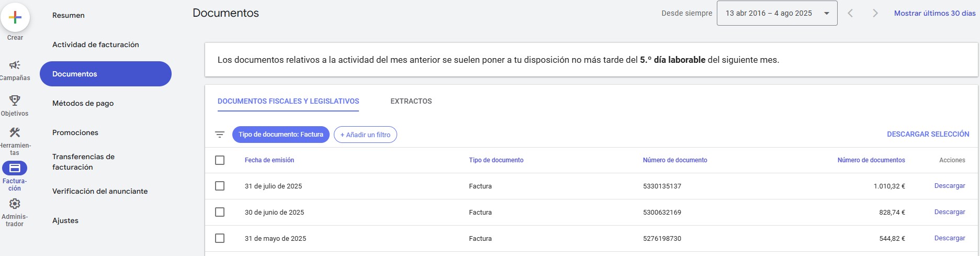Click the 828,74 € amount
This screenshot has height=256, width=980.
pos(892,212)
